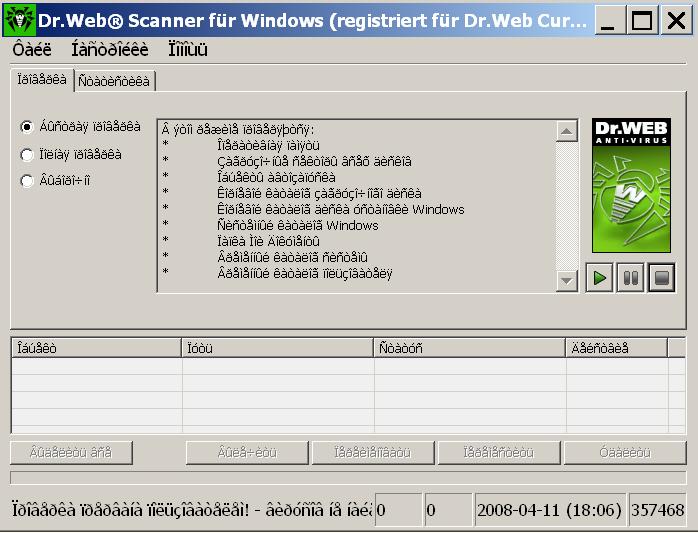Select the first scan mode radio button
The image size is (698, 533).
pyautogui.click(x=27, y=127)
